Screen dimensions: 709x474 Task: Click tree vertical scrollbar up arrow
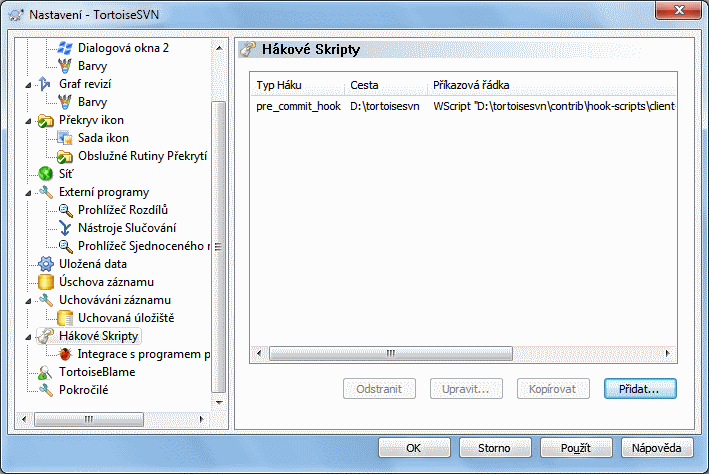click(x=219, y=48)
